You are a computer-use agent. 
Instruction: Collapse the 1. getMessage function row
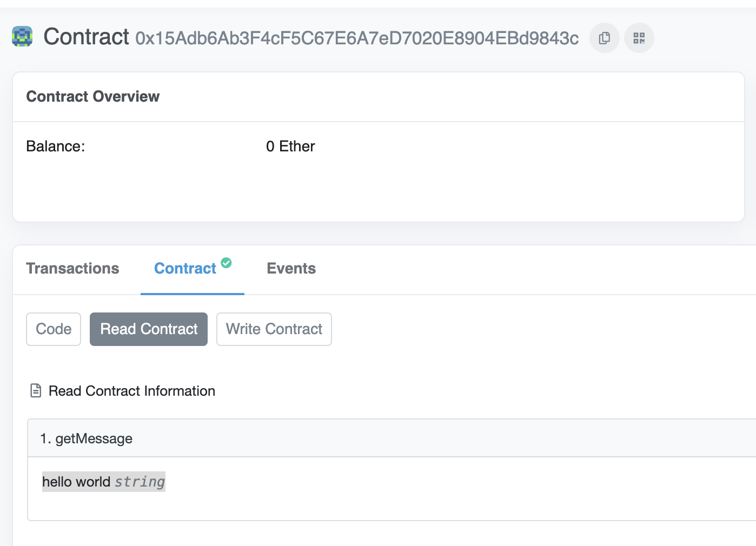392,438
